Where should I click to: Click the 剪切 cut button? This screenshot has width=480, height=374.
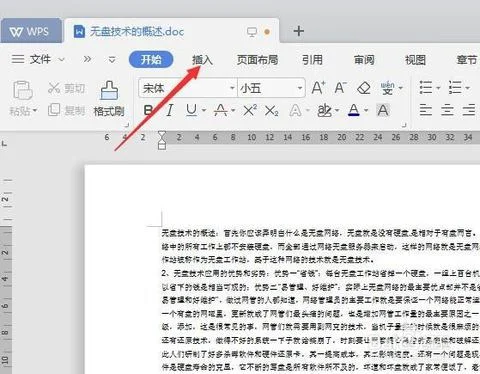pos(67,88)
